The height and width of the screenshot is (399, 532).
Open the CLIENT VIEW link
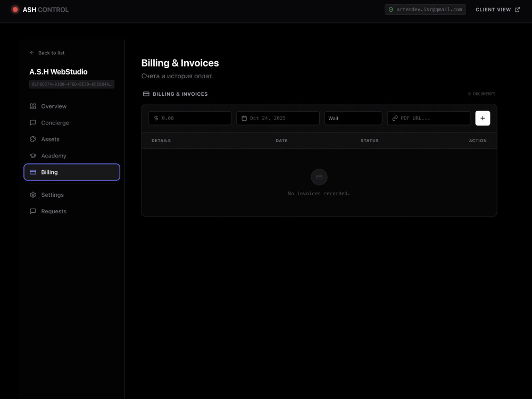pos(497,10)
